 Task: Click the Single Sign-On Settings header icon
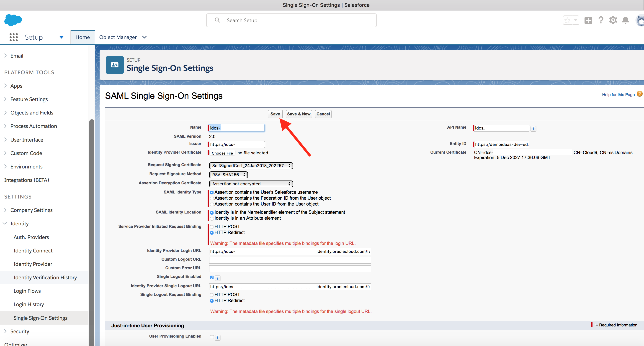115,65
